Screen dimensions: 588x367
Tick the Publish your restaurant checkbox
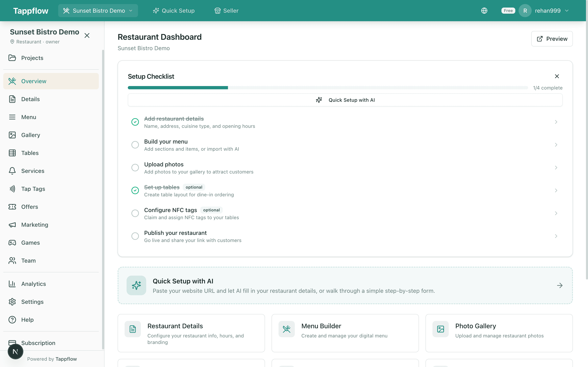pyautogui.click(x=135, y=236)
